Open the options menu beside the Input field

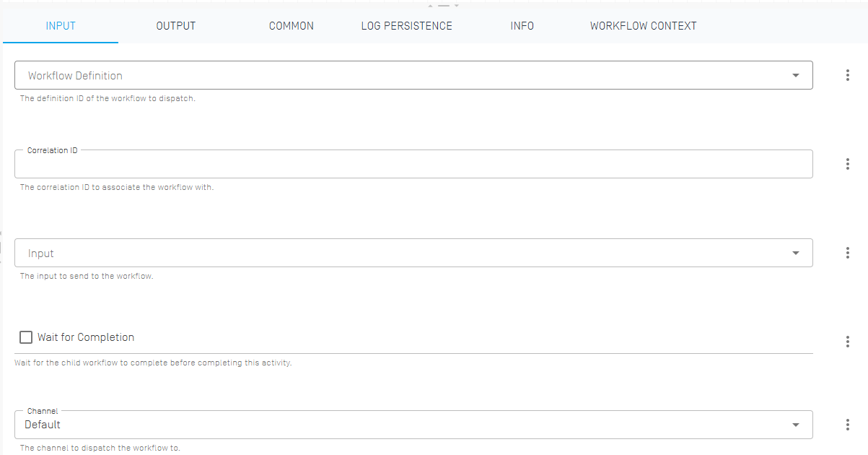click(848, 253)
